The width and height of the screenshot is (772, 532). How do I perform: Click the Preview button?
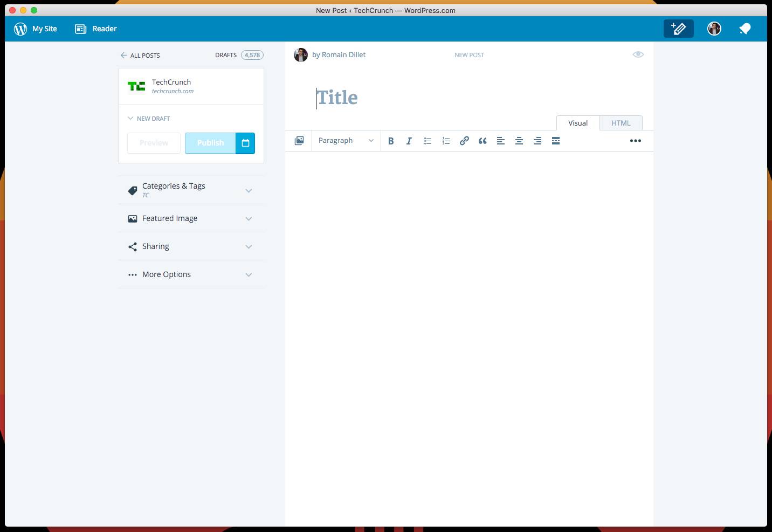coord(154,143)
